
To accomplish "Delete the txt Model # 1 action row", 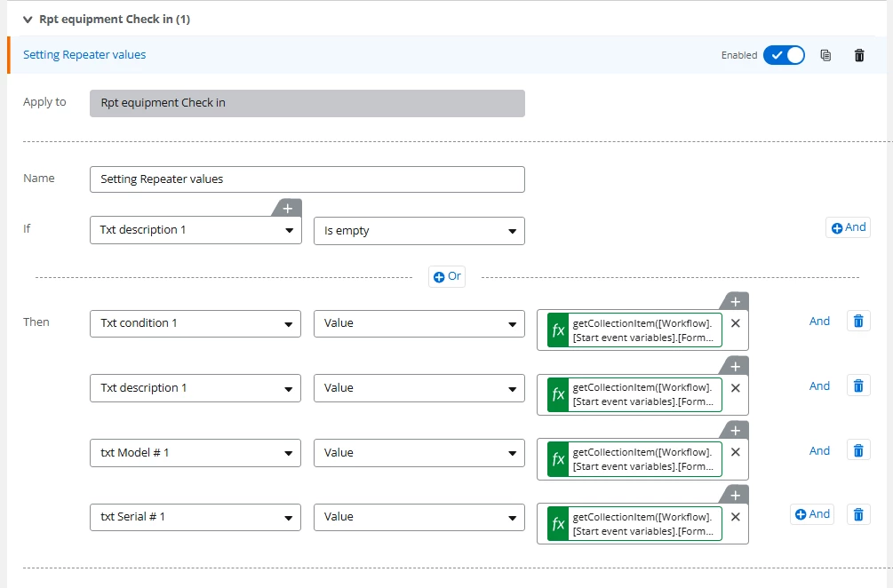I will click(x=858, y=451).
